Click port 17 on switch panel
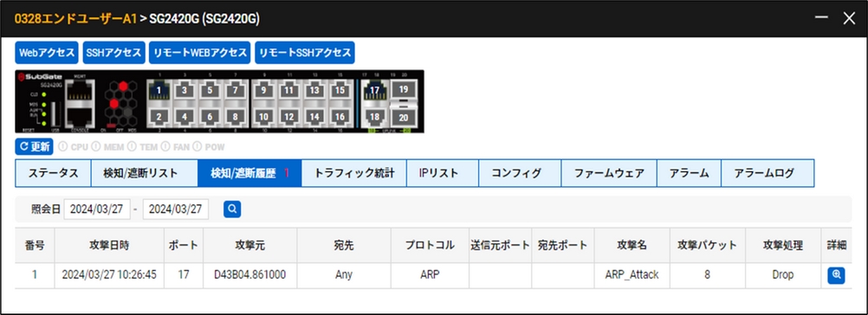 [x=375, y=90]
